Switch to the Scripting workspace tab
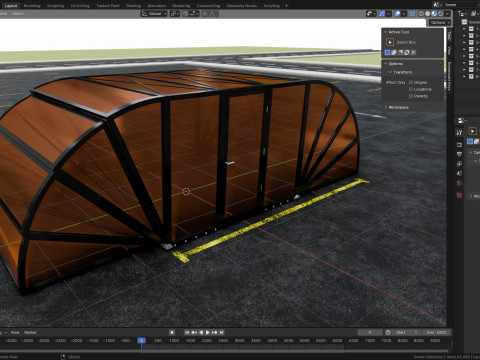The height and width of the screenshot is (360, 480). pyautogui.click(x=272, y=6)
